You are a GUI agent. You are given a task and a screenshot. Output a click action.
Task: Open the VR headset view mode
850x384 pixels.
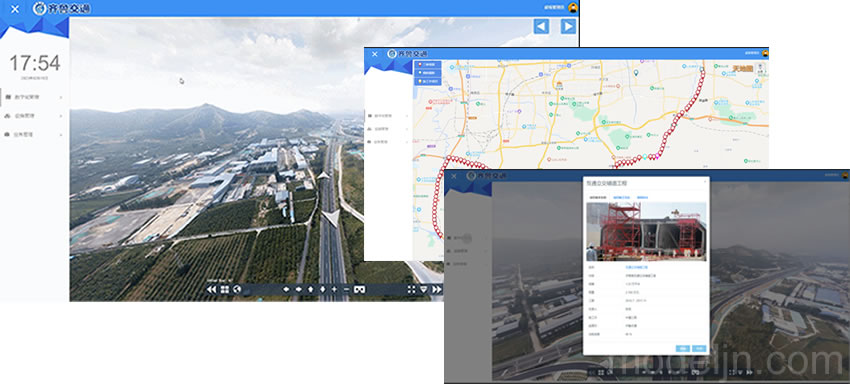click(x=359, y=290)
